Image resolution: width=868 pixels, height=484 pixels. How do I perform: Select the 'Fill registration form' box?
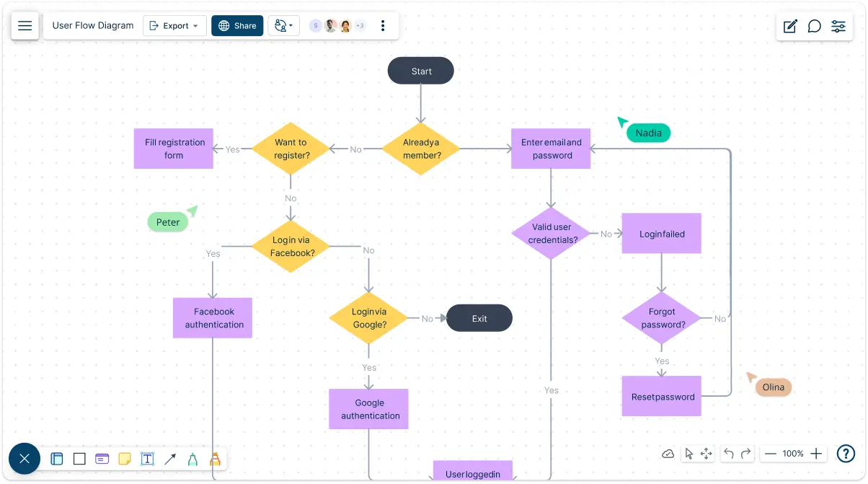(x=174, y=149)
